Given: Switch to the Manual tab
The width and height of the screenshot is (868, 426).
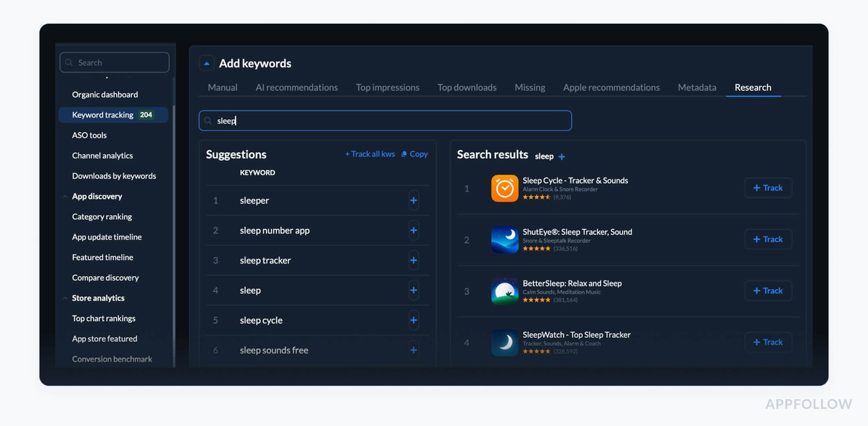Looking at the screenshot, I should [222, 87].
